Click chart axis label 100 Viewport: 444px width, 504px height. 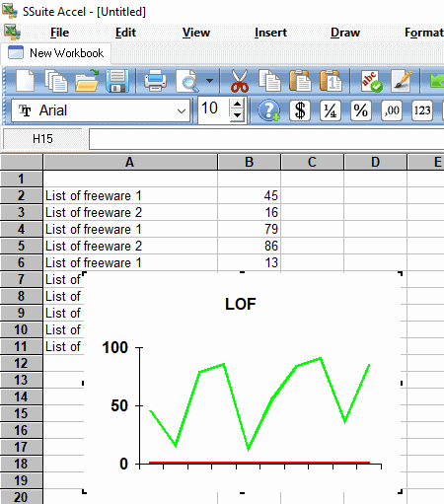pyautogui.click(x=114, y=347)
